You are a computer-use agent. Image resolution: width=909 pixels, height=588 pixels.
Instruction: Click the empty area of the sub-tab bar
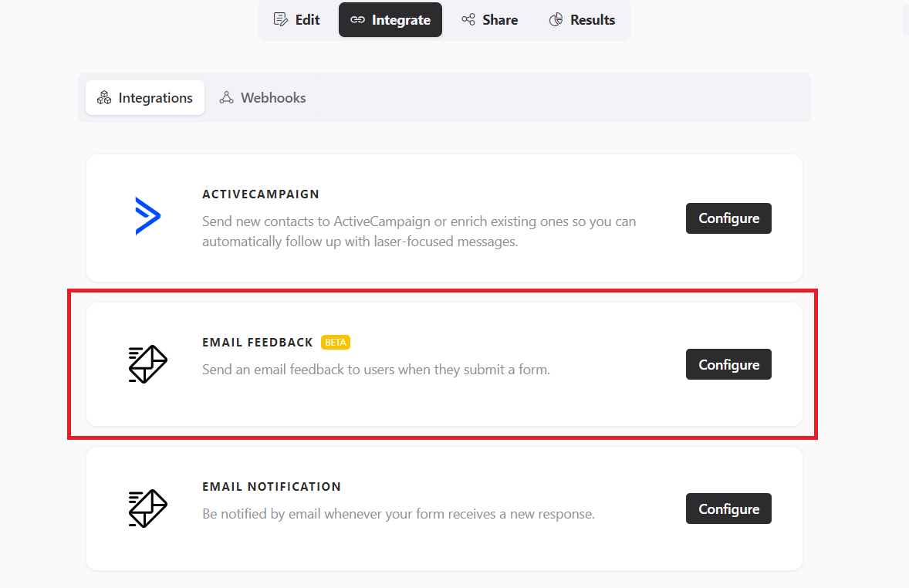point(556,98)
